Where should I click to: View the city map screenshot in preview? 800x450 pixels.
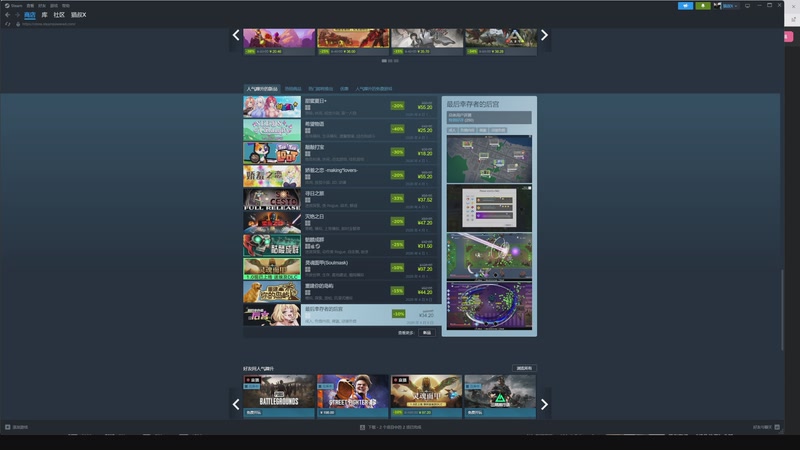pyautogui.click(x=489, y=159)
